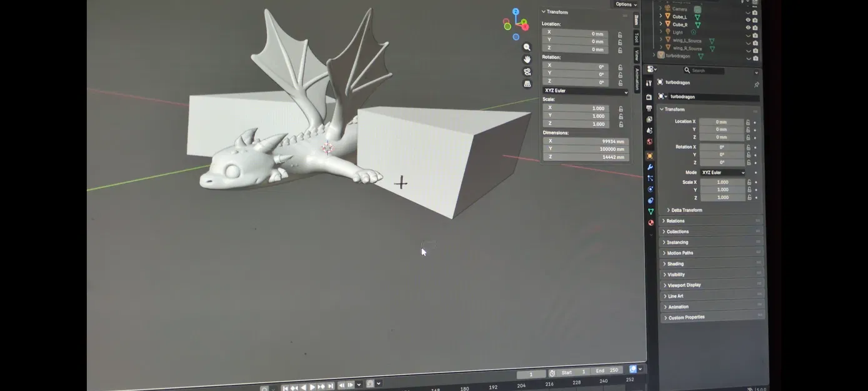
Task: Open the Physics properties tab icon
Action: pyautogui.click(x=651, y=189)
